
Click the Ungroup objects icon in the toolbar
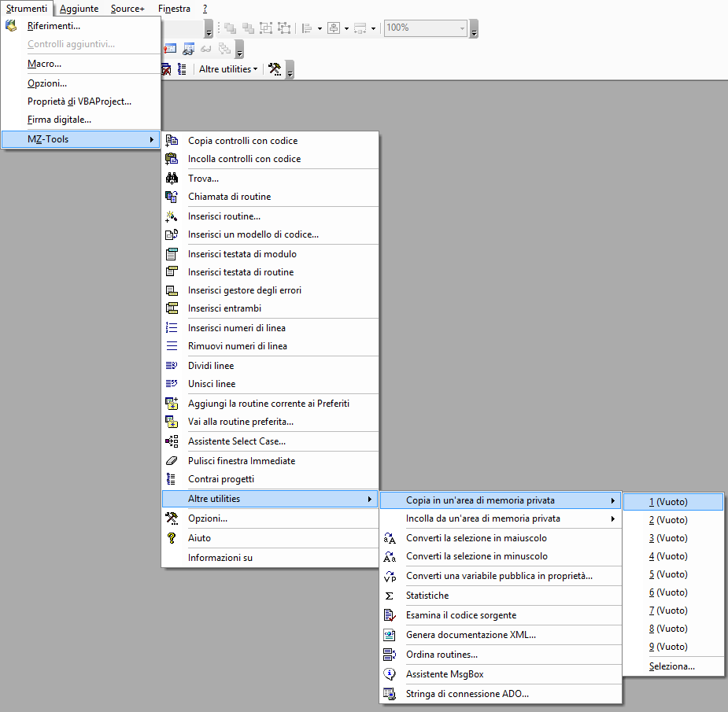(x=284, y=28)
